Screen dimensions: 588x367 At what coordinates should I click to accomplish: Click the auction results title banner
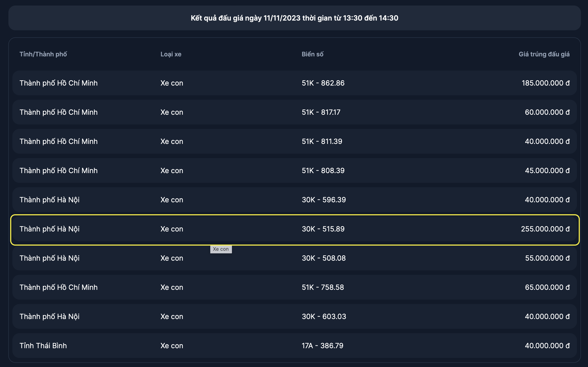[x=294, y=18]
